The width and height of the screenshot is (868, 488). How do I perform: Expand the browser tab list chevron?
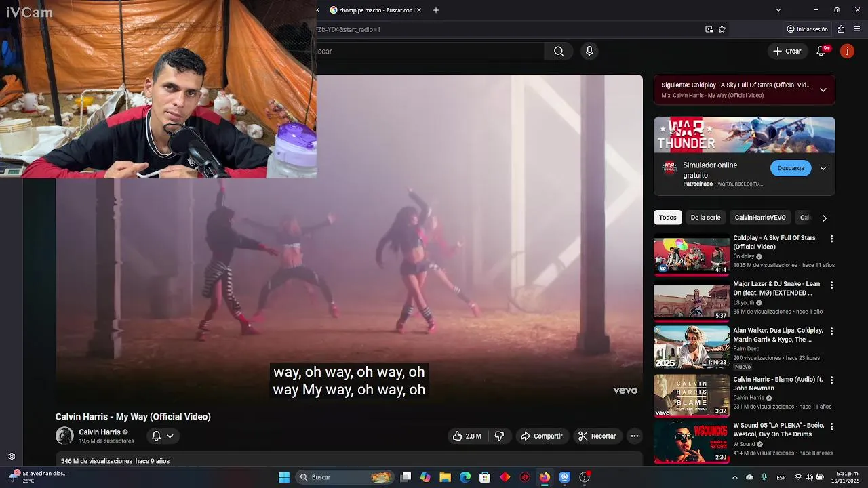coord(778,10)
